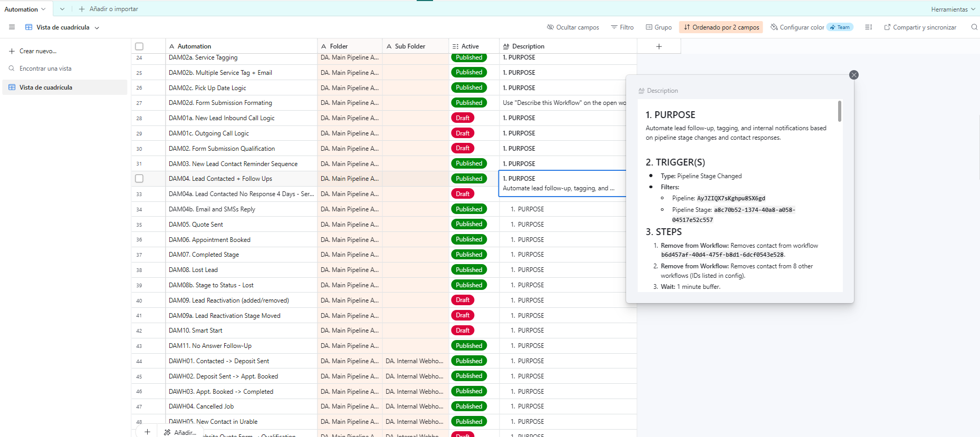Expand the tables list chevron
This screenshot has width=980, height=437.
[62, 9]
